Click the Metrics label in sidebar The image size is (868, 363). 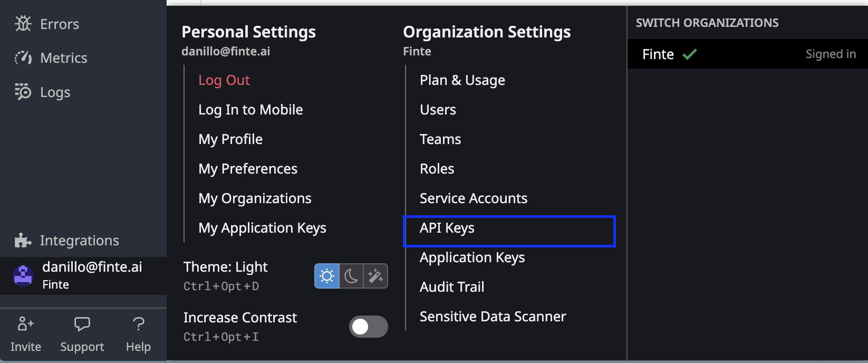pyautogui.click(x=64, y=58)
